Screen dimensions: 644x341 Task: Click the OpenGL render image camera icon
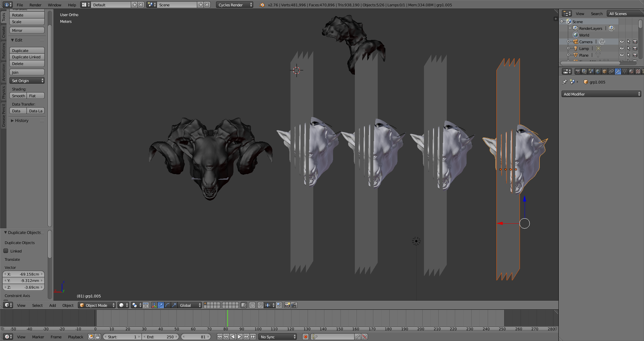click(287, 305)
